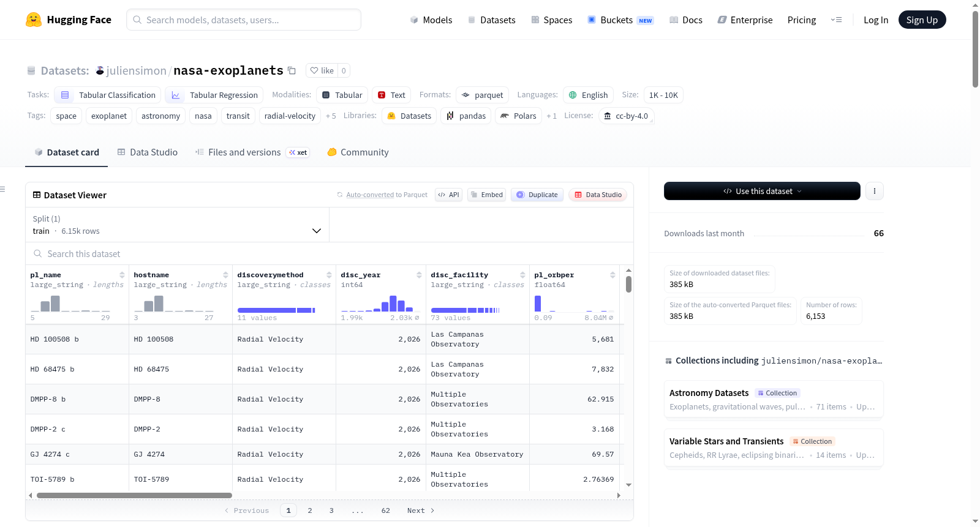
Task: Expand the +5 more tags
Action: [x=331, y=116]
